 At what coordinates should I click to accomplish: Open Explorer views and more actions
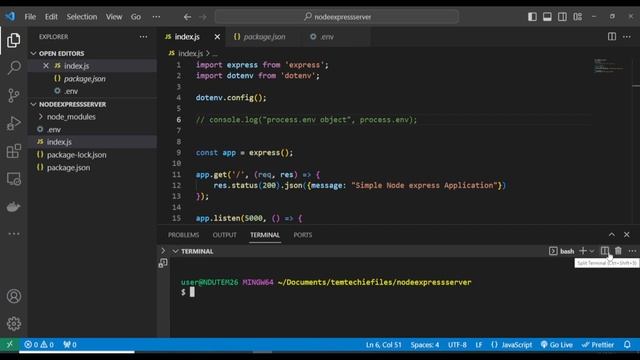point(143,37)
